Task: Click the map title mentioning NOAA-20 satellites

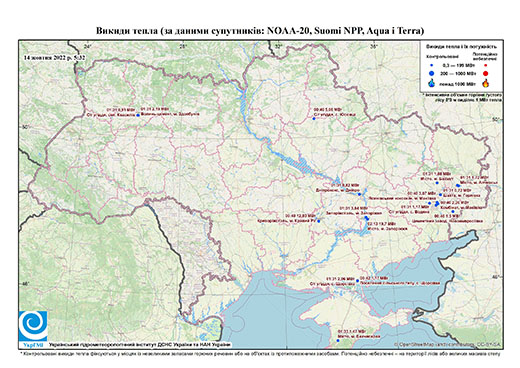Action: tap(260, 31)
